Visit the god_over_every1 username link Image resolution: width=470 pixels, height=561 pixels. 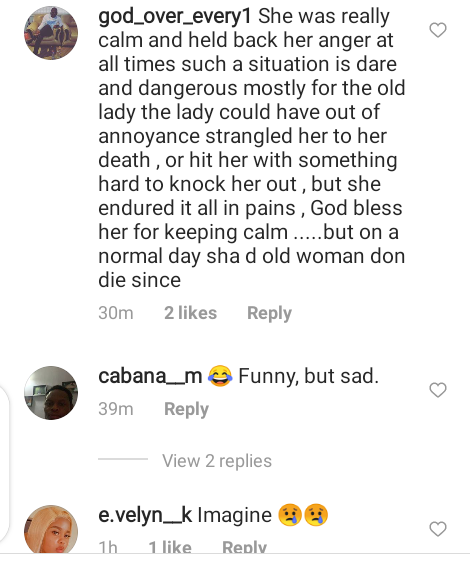[175, 16]
